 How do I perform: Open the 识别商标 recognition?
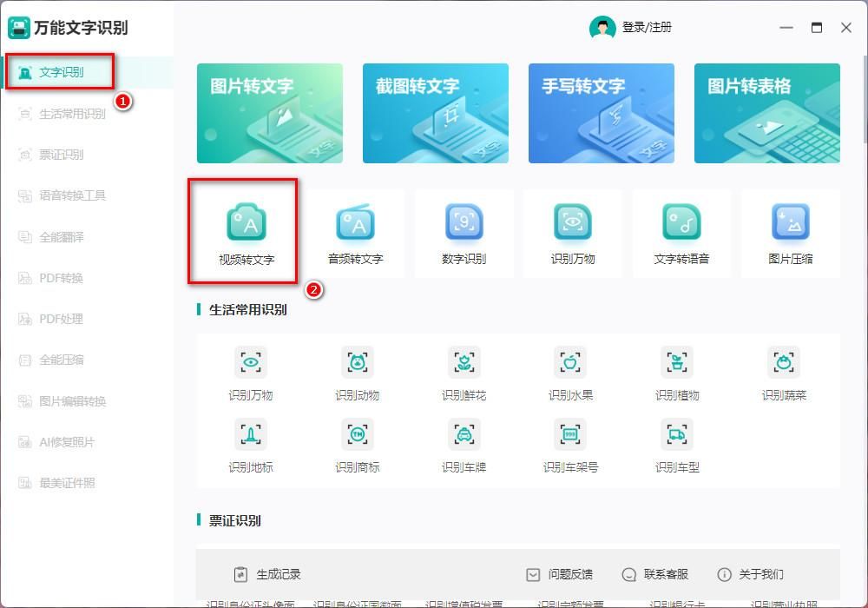click(x=357, y=446)
